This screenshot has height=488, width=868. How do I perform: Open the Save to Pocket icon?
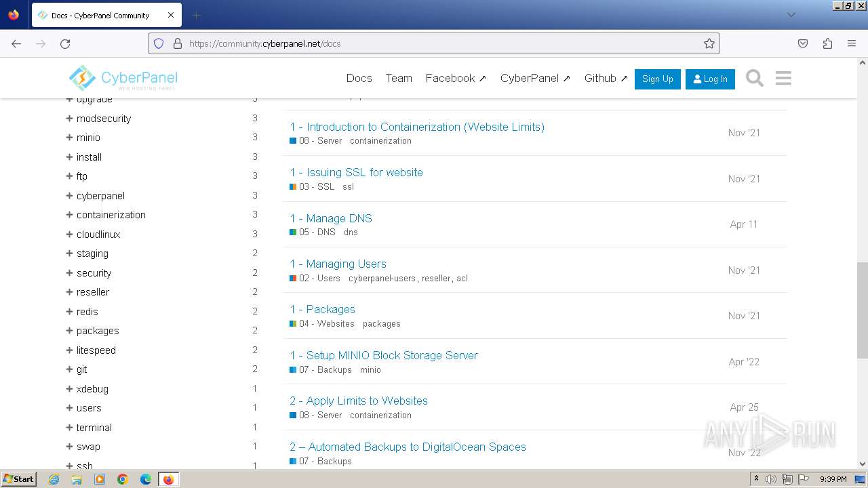point(803,43)
